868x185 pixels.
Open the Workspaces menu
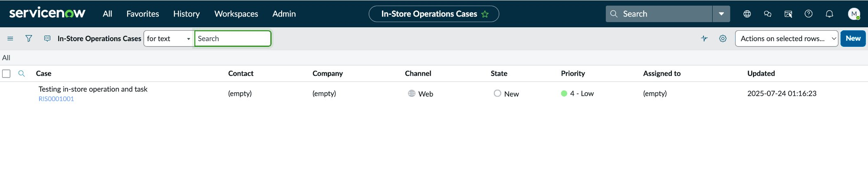[236, 14]
